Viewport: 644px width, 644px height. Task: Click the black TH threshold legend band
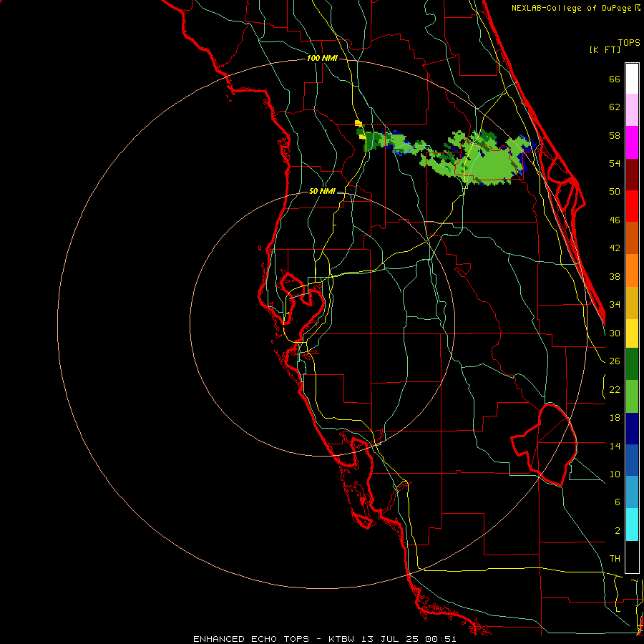[x=632, y=557]
